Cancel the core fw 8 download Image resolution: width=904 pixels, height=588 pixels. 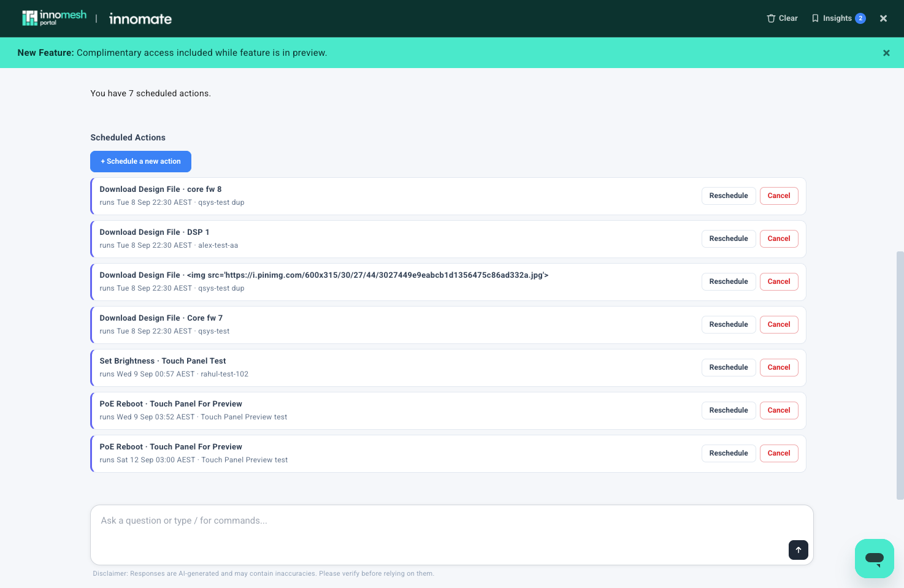[779, 196]
